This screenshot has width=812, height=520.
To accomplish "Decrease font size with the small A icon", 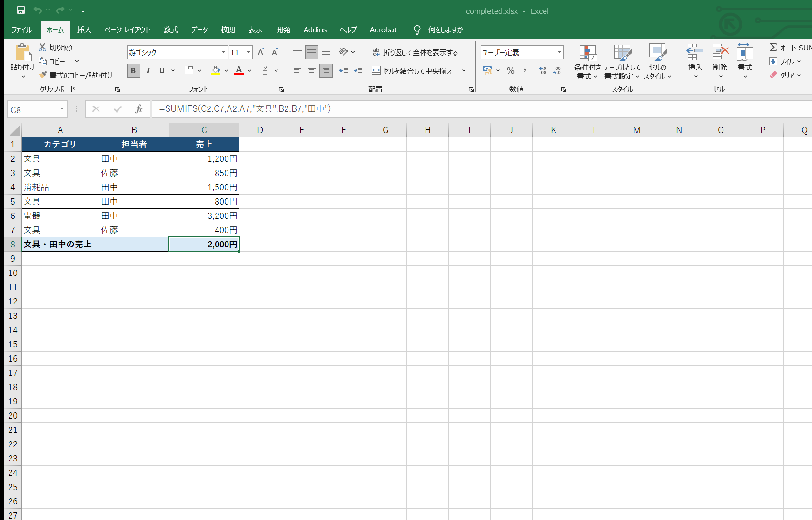I will tap(275, 52).
